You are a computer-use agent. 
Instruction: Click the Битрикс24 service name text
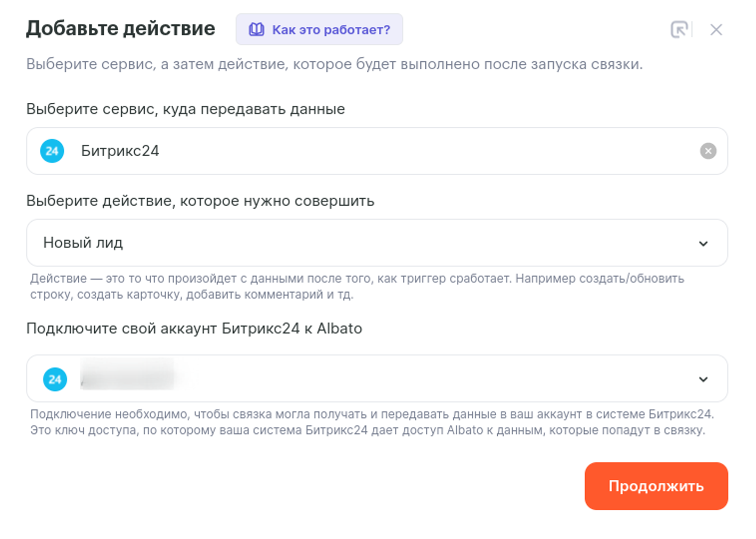click(x=120, y=151)
